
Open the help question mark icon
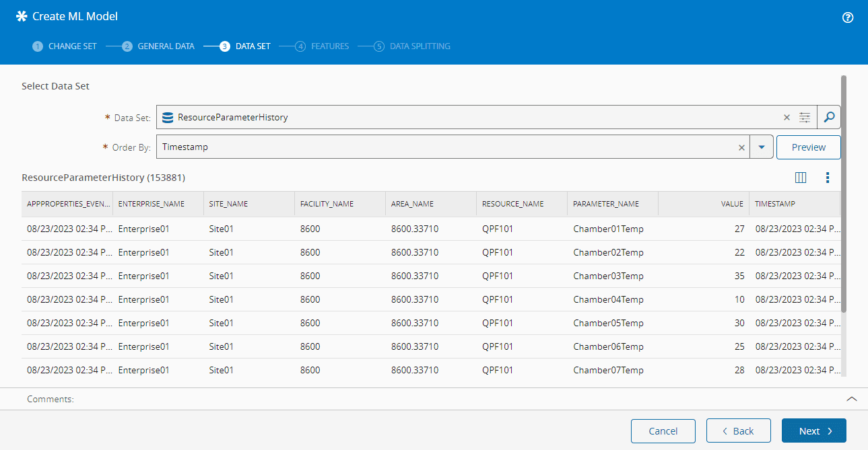pos(848,17)
